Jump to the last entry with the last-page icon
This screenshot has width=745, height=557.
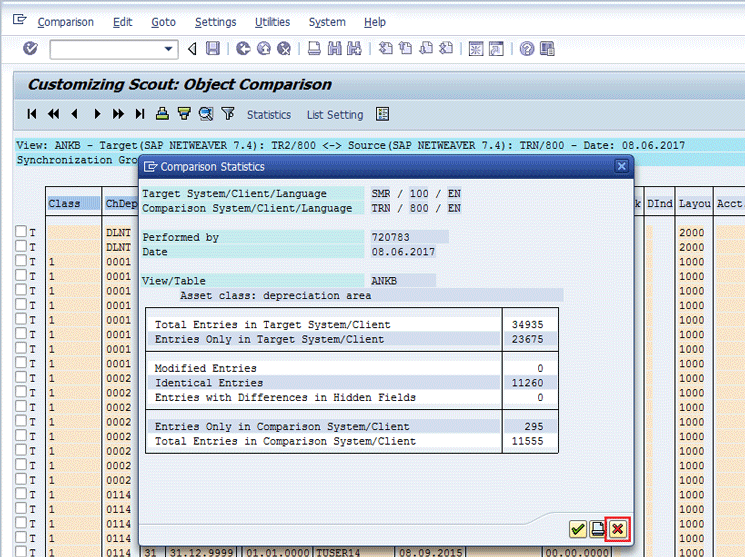pyautogui.click(x=140, y=114)
